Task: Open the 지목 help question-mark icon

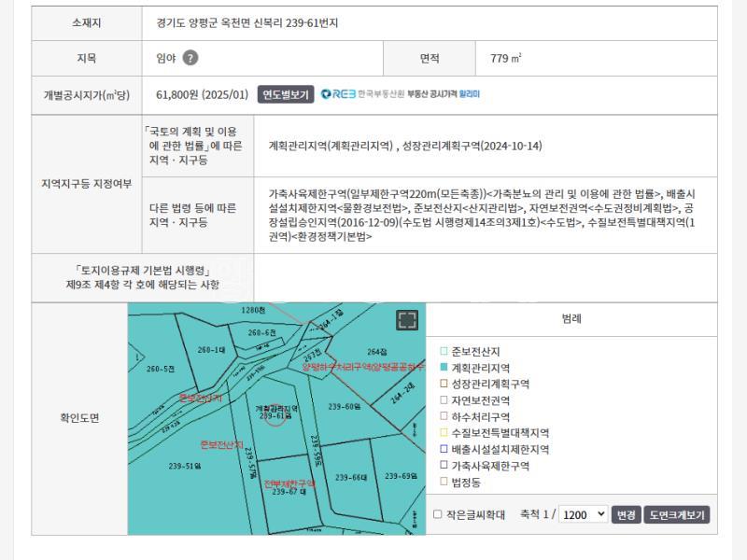Action: point(190,58)
